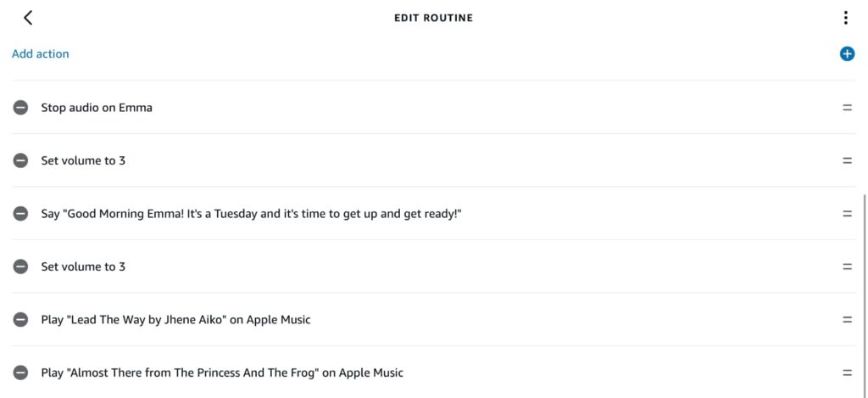Edit the Say "Good Morning Emma!" action text
This screenshot has width=868, height=398.
pos(251,214)
